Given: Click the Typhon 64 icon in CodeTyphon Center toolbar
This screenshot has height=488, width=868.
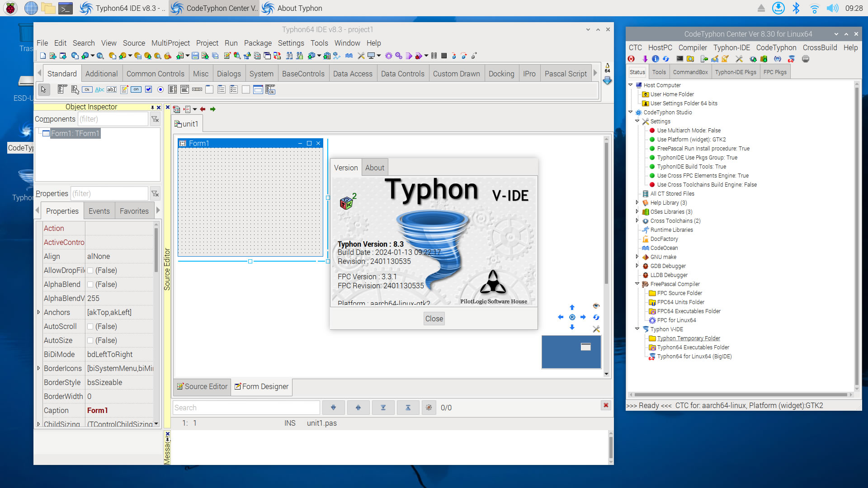Looking at the screenshot, I should 791,59.
